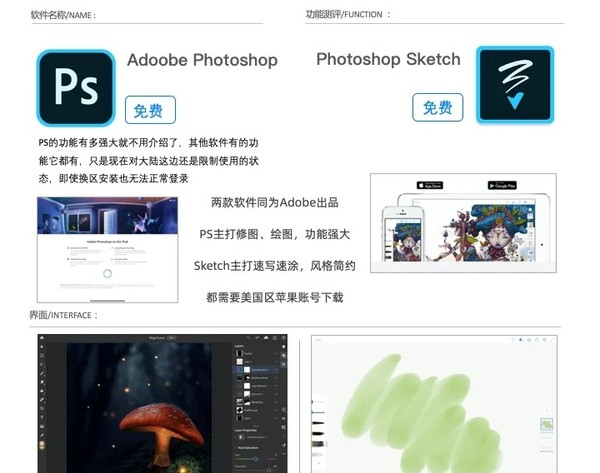Adjust the Saturation slider handle in Layer Properties
Viewport: 600px width, 473px height.
pos(269,470)
